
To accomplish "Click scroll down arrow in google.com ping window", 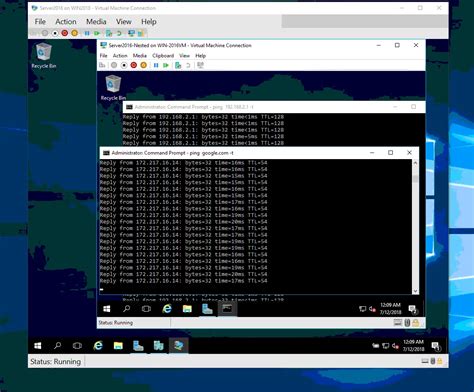I will tap(415, 291).
